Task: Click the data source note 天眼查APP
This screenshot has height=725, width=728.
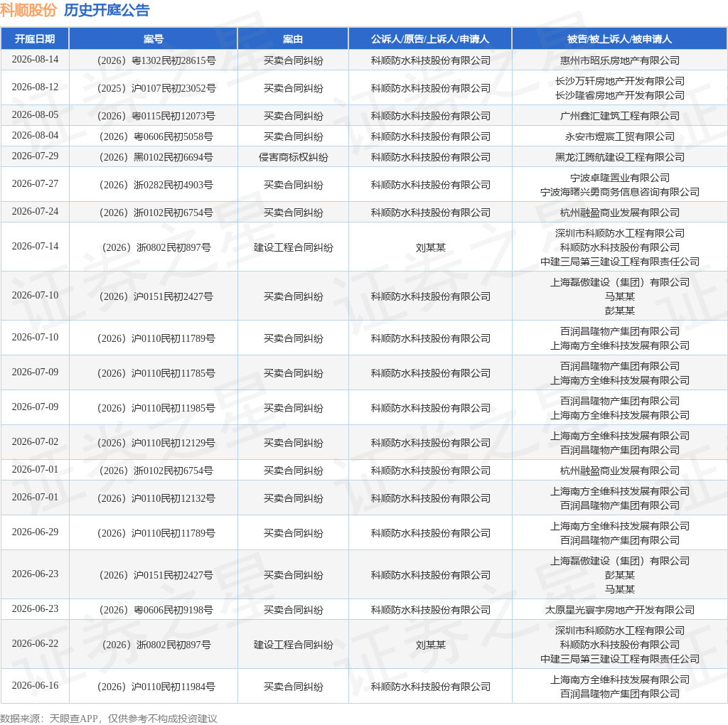Action: click(x=73, y=719)
